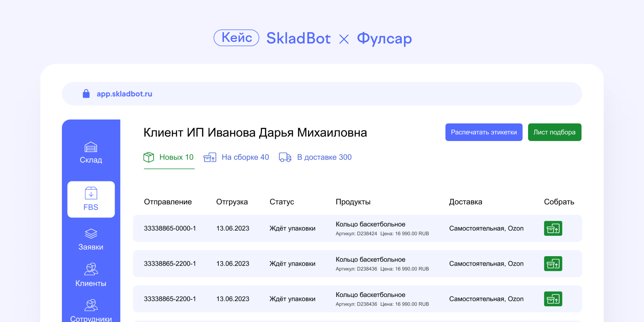The height and width of the screenshot is (322, 644).
Task: Select the FBS sidebar item
Action: pyautogui.click(x=91, y=199)
